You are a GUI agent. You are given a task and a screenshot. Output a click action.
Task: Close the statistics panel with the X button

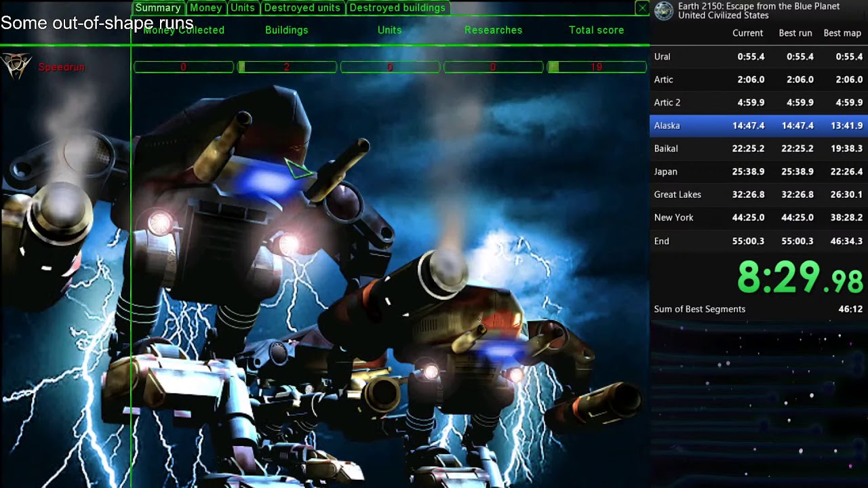642,8
